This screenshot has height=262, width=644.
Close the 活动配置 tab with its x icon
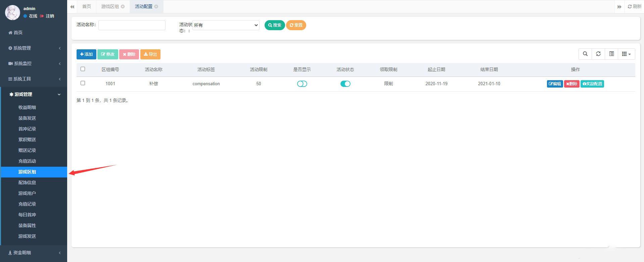(156, 7)
